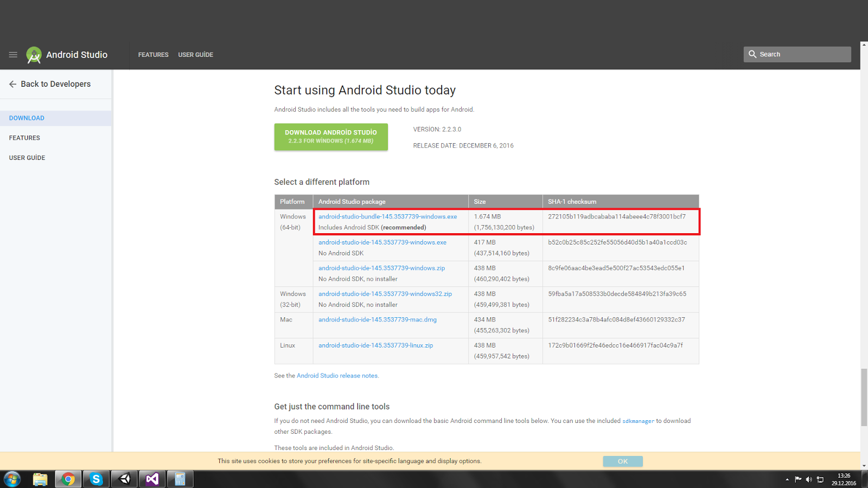Click the VERSION: 2.2.3.0 text
The image size is (868, 488).
click(437, 130)
